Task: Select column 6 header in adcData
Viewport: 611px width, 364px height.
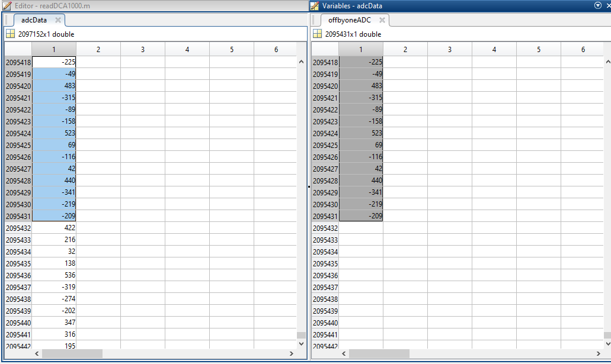Action: (275, 50)
